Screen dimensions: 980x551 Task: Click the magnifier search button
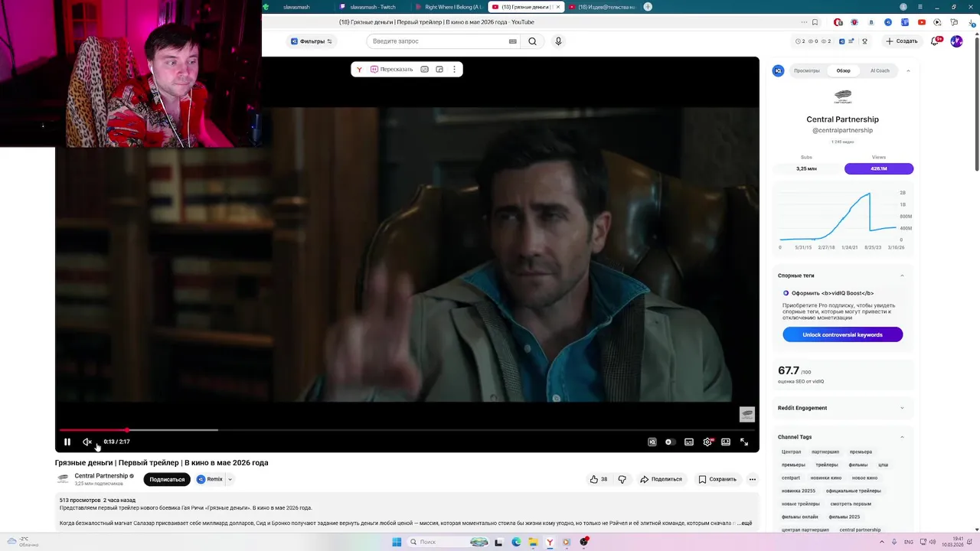click(532, 41)
